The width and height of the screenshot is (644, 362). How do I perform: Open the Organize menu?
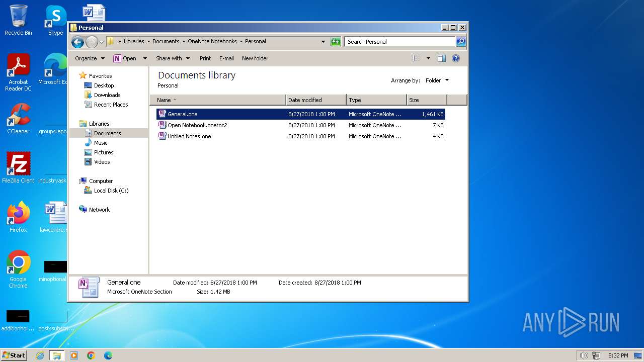tap(90, 58)
